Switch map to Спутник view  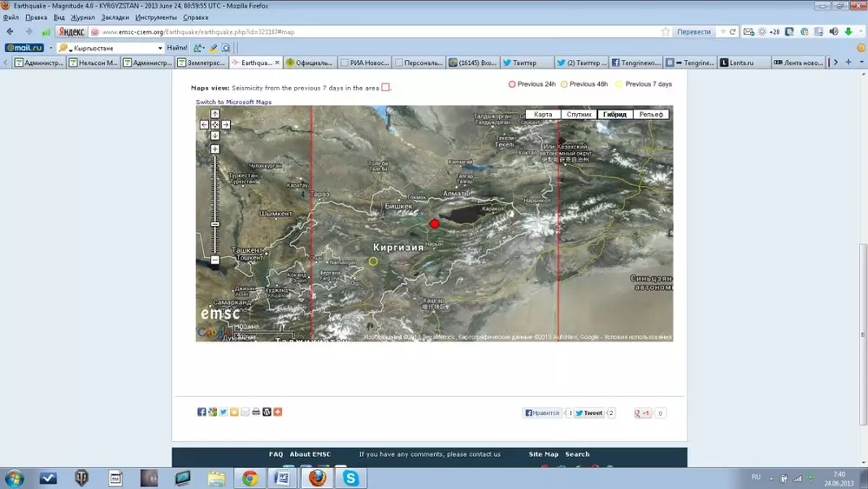click(x=579, y=115)
